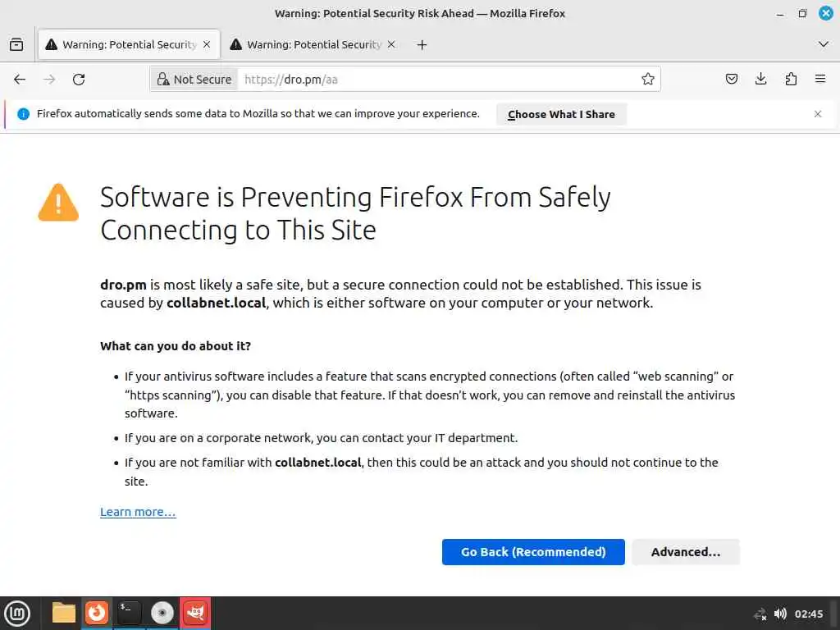The height and width of the screenshot is (630, 840).
Task: Dismiss the Mozilla data notification bar
Action: point(818,114)
